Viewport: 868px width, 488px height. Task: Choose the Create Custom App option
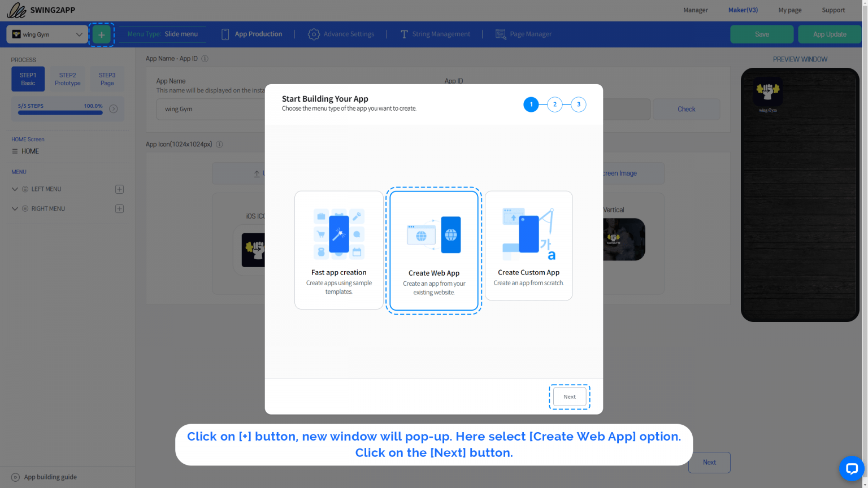pyautogui.click(x=528, y=246)
